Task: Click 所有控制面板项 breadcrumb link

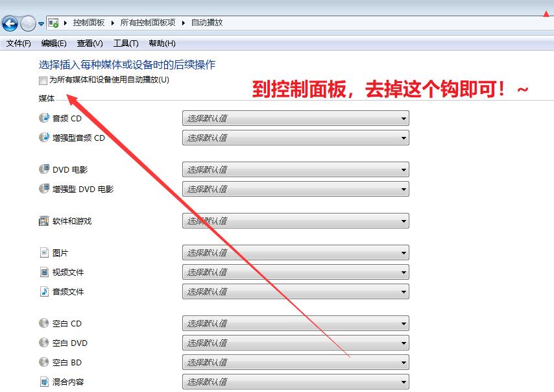Action: coord(147,23)
